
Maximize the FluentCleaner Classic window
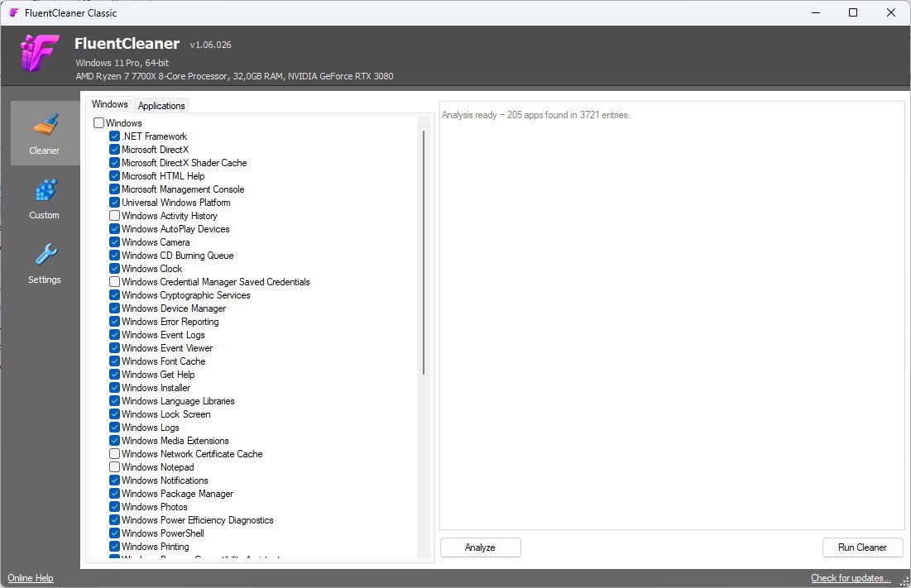853,12
